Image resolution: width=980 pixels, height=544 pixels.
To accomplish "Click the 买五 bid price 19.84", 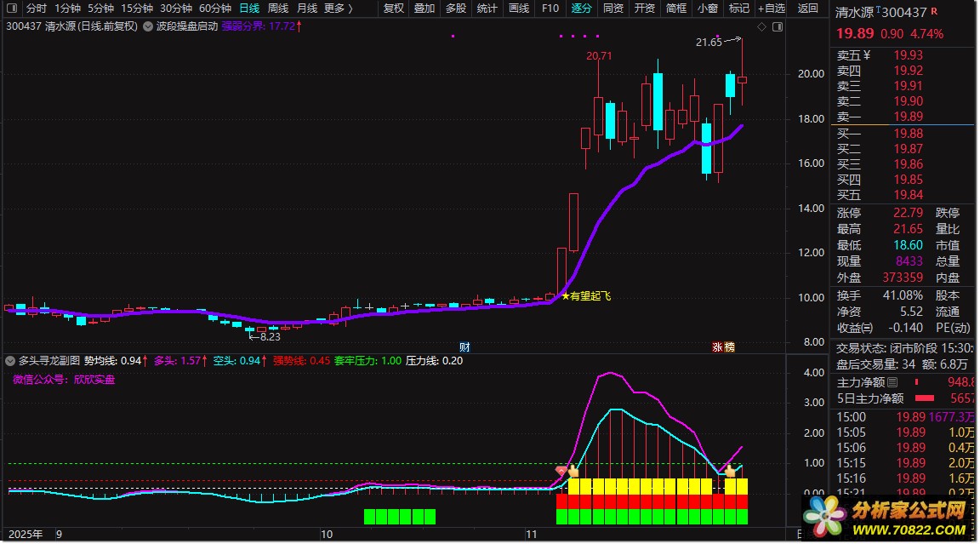I will 908,194.
